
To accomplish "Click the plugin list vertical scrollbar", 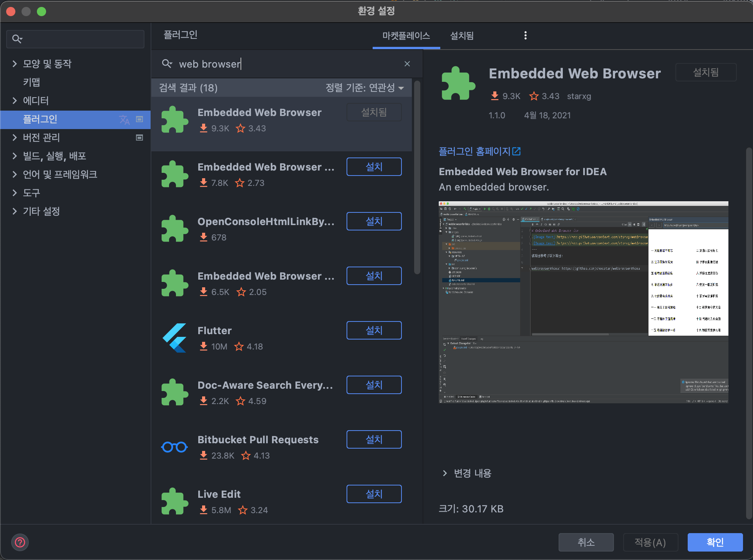I will (417, 177).
